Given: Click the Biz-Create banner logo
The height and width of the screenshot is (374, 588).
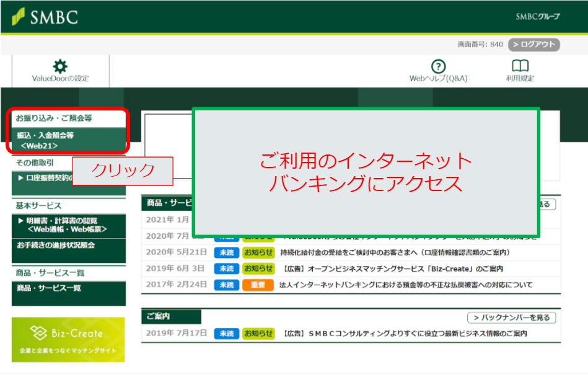Looking at the screenshot, I should [x=67, y=332].
